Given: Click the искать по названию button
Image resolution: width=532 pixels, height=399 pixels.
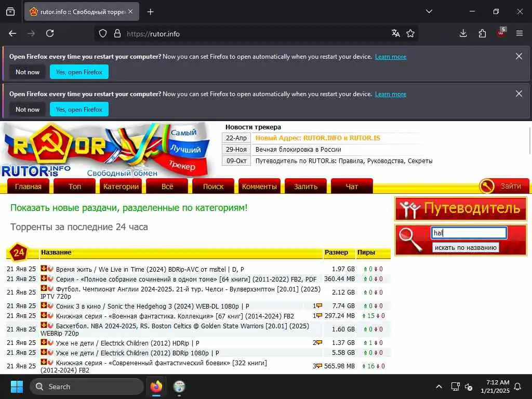Looking at the screenshot, I should [x=465, y=247].
